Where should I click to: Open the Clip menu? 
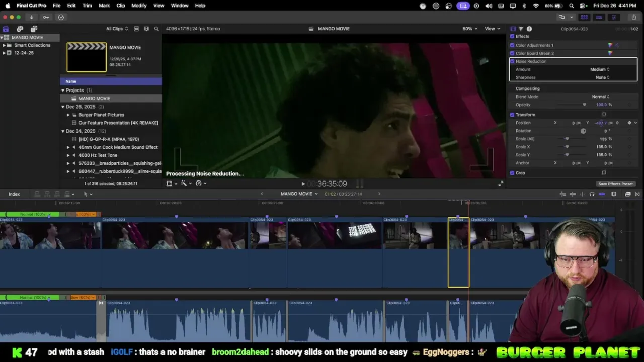click(x=121, y=6)
